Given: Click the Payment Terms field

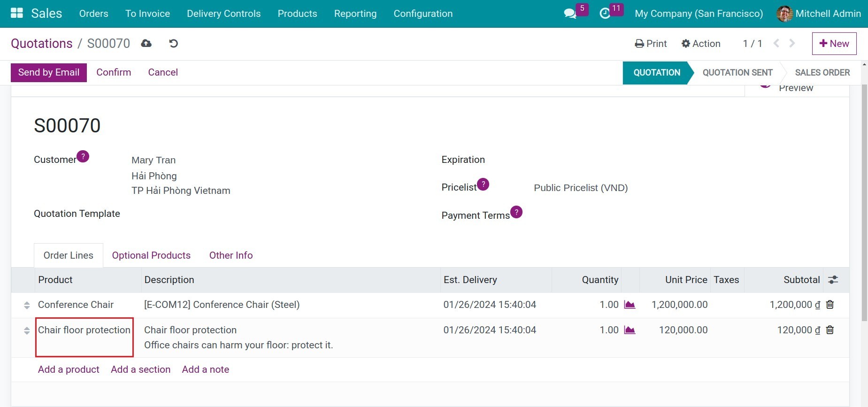Looking at the screenshot, I should (679, 215).
